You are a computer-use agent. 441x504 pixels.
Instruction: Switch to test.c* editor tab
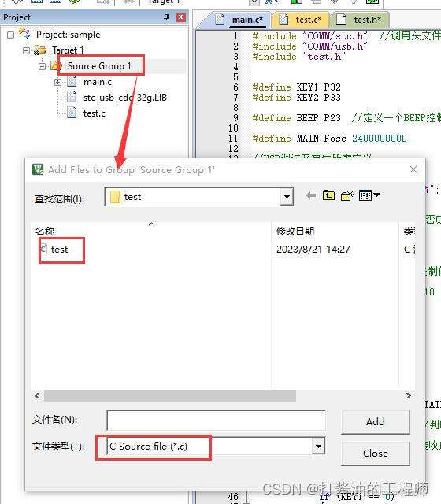pyautogui.click(x=302, y=20)
